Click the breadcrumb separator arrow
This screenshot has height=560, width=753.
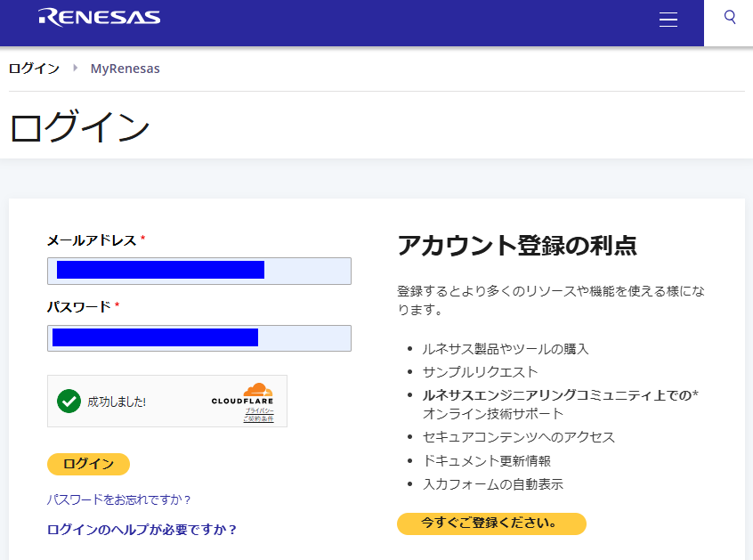click(76, 68)
